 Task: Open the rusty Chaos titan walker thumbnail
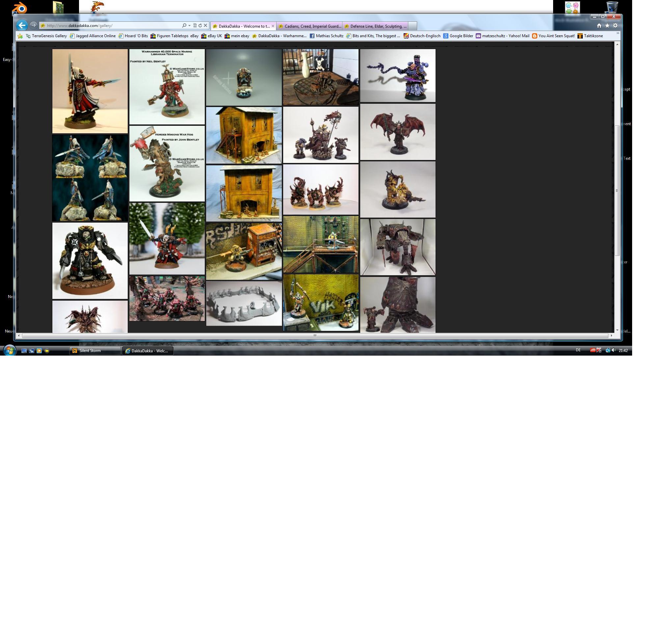click(398, 247)
